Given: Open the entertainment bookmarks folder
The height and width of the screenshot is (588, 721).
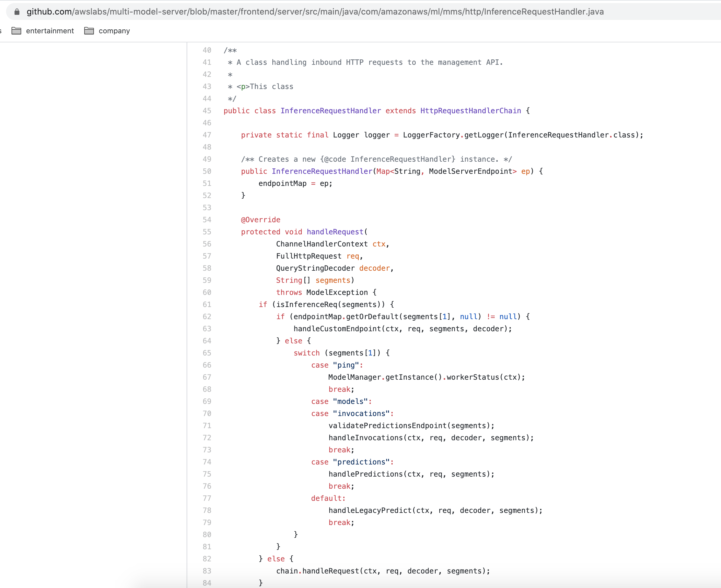Looking at the screenshot, I should tap(50, 31).
